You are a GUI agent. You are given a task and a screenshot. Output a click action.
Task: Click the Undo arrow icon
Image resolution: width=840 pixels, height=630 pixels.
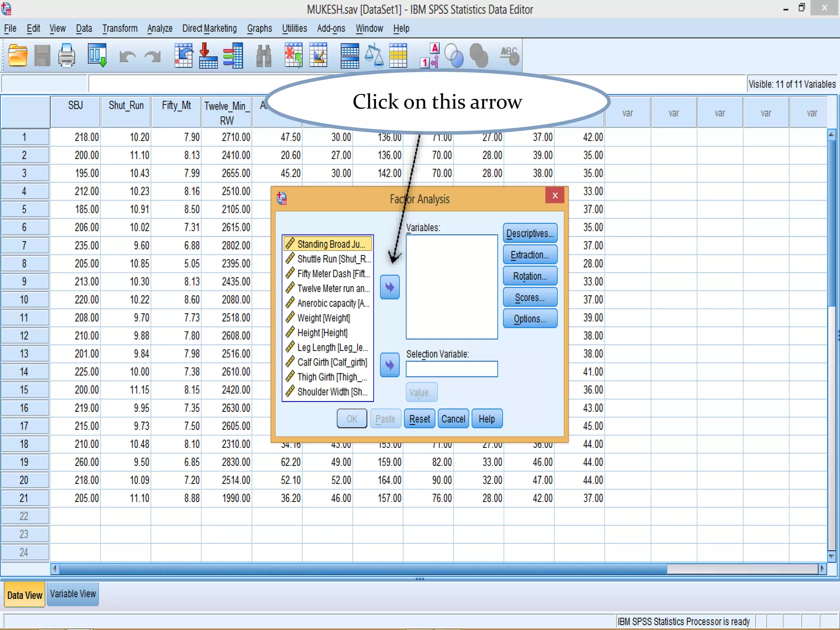(128, 57)
